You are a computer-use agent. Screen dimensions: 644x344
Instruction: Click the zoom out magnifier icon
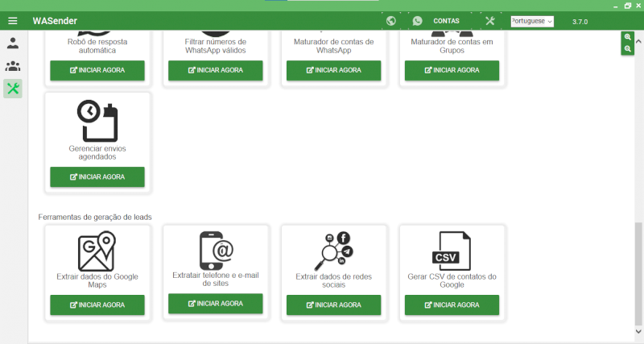pos(628,49)
